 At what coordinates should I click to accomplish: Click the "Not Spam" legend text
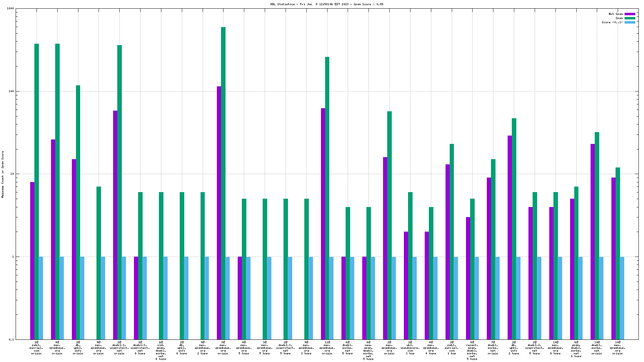click(616, 14)
